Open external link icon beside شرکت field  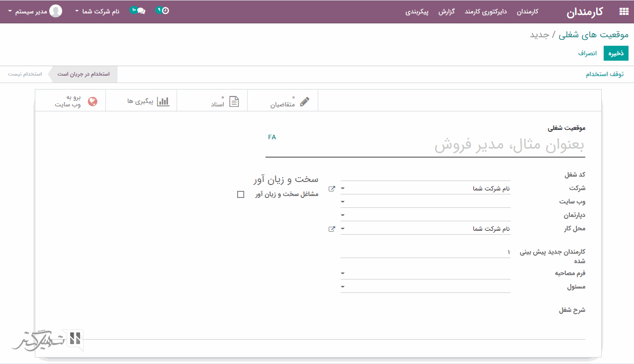pos(332,188)
